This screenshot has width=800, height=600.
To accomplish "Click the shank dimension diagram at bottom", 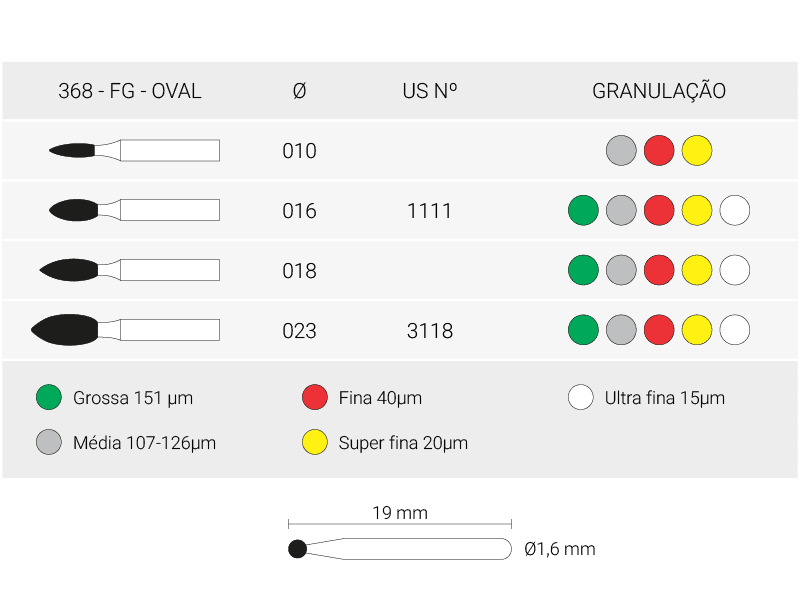I will click(399, 548).
